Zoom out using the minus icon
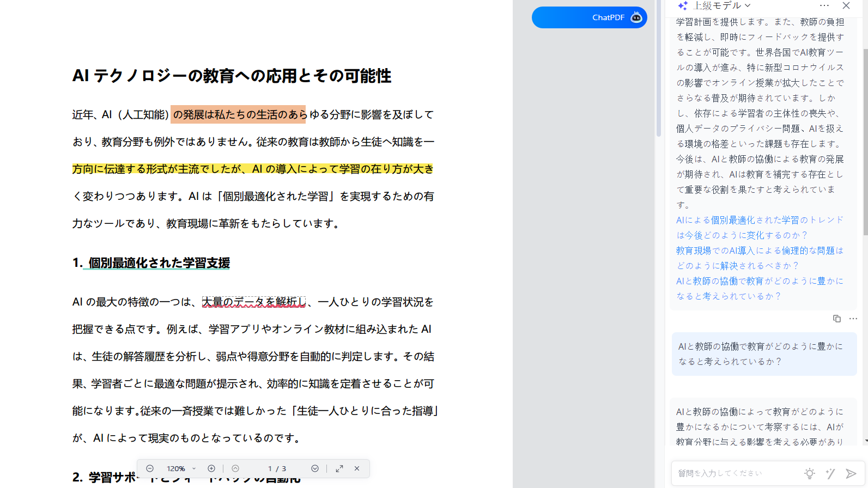The width and height of the screenshot is (868, 488). [x=150, y=468]
